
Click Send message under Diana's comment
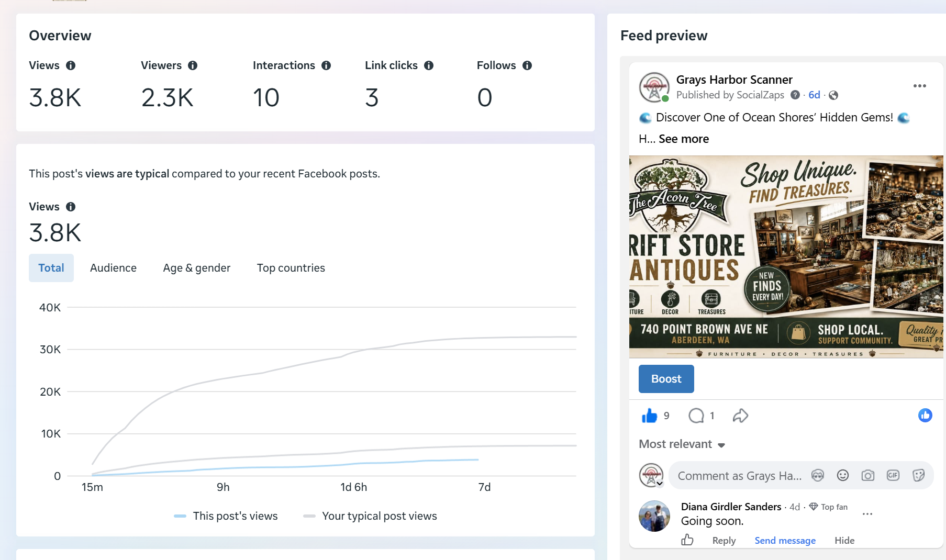tap(785, 541)
